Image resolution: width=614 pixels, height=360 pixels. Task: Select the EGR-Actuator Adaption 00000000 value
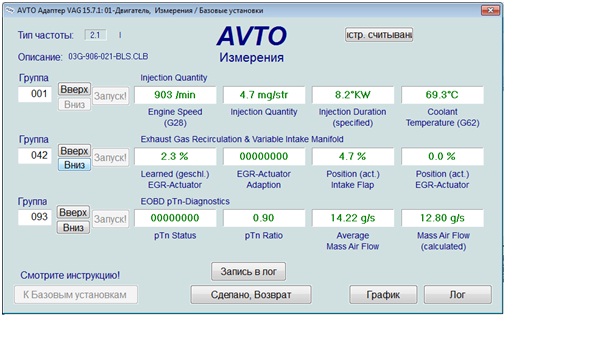tap(264, 157)
